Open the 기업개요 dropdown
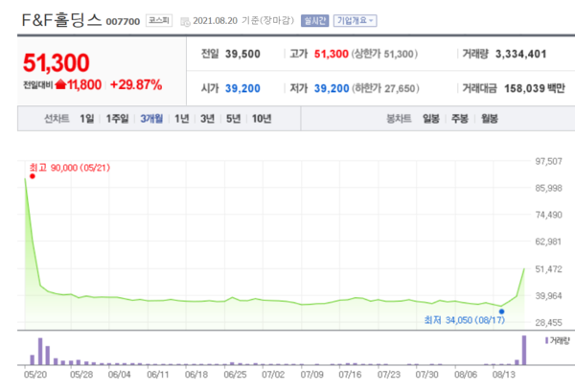Viewport: 575px width, 392px height. pyautogui.click(x=355, y=20)
